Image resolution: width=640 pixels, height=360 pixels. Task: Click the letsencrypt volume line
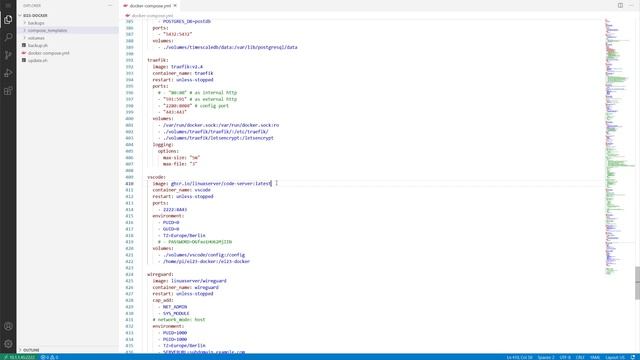click(x=216, y=138)
